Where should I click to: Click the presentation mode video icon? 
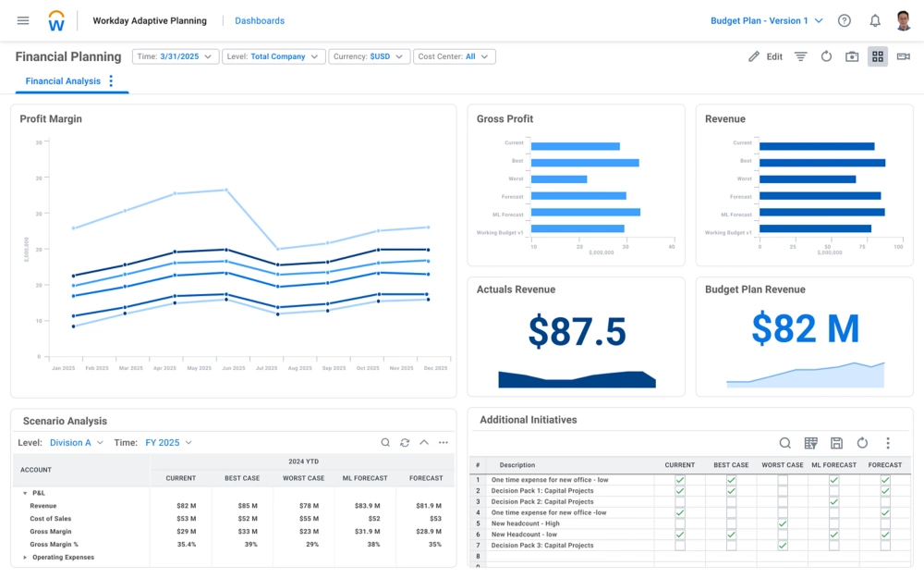click(x=903, y=56)
